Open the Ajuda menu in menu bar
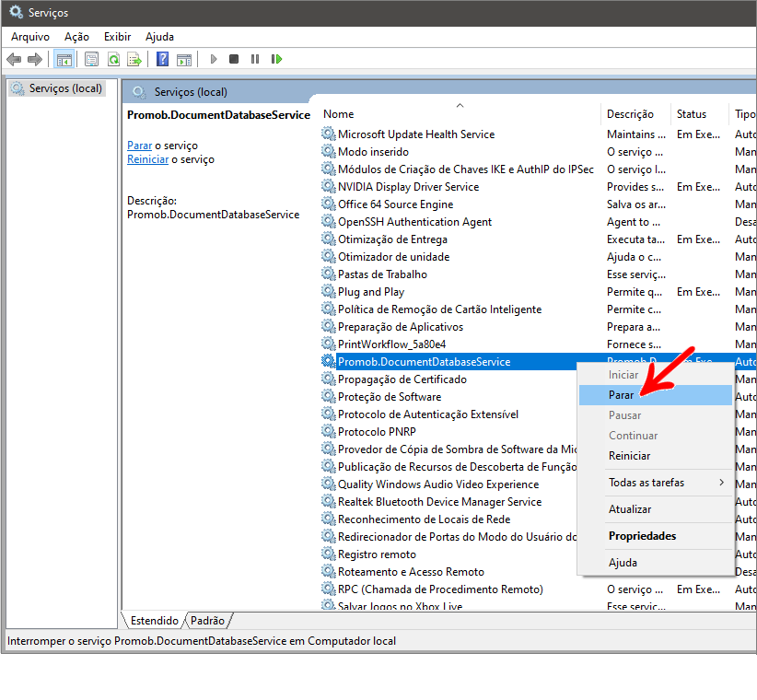Image resolution: width=757 pixels, height=700 pixels. pos(160,37)
